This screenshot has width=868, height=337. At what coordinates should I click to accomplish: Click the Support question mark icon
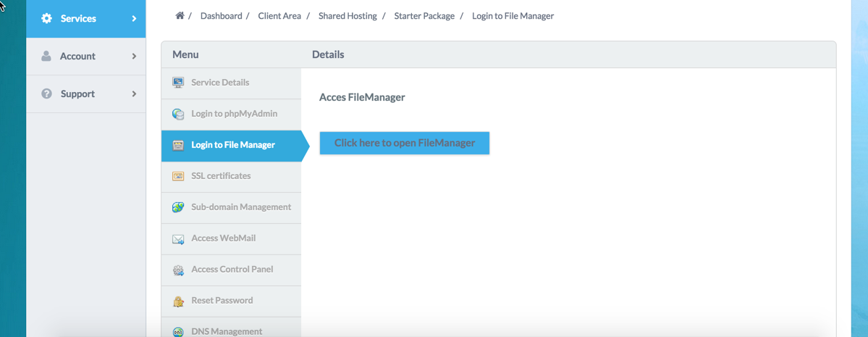point(46,93)
